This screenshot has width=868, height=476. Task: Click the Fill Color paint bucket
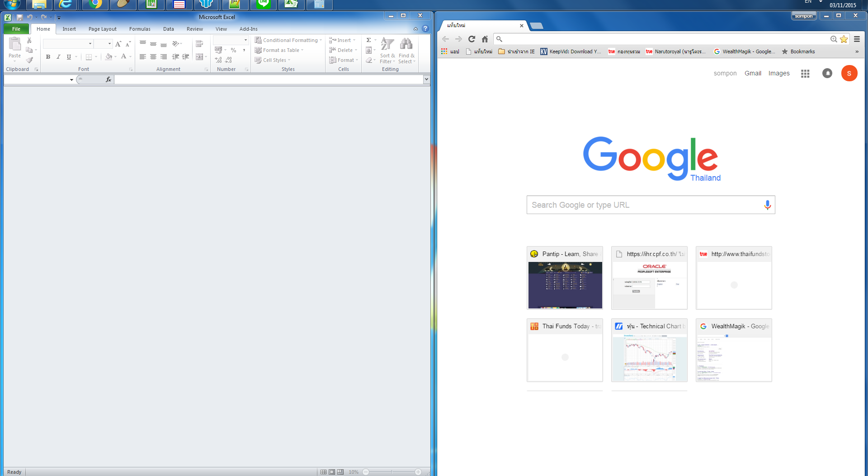point(108,57)
